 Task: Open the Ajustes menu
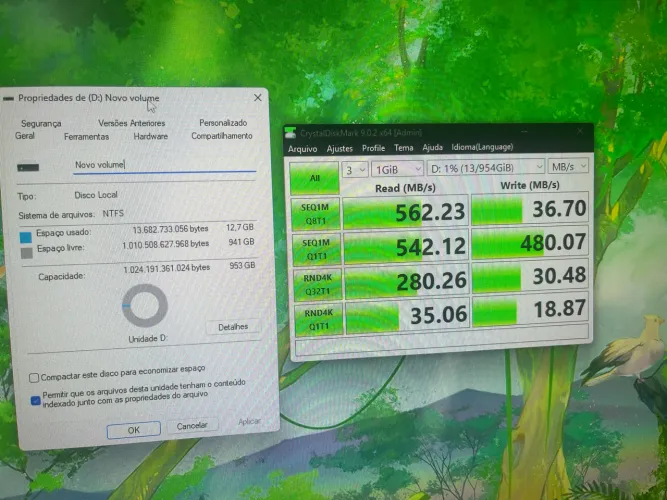[x=339, y=149]
